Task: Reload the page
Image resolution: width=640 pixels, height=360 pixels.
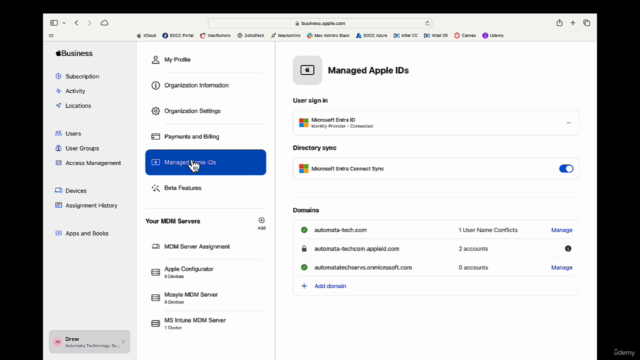Action: (x=427, y=23)
